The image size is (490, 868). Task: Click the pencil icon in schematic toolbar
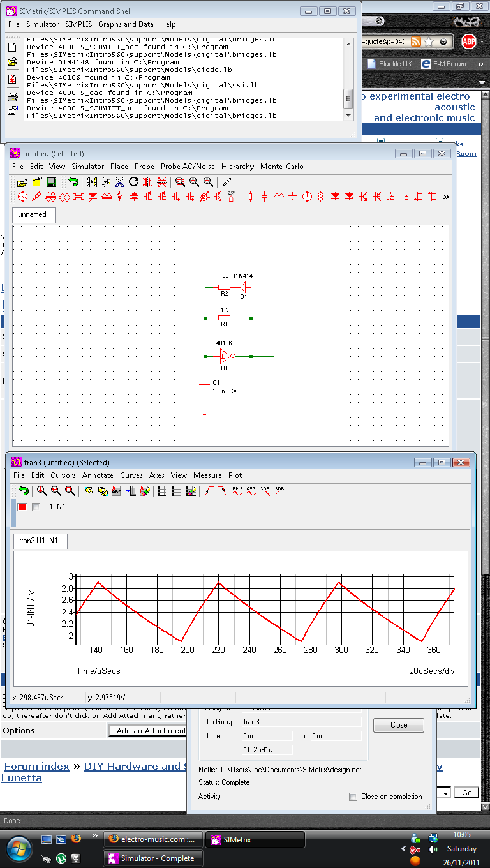[227, 182]
